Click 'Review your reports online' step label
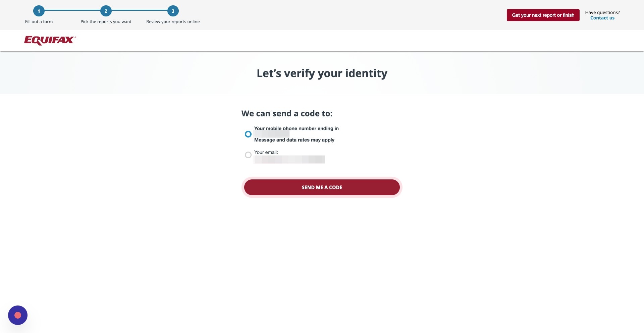The height and width of the screenshot is (333, 644). [173, 22]
